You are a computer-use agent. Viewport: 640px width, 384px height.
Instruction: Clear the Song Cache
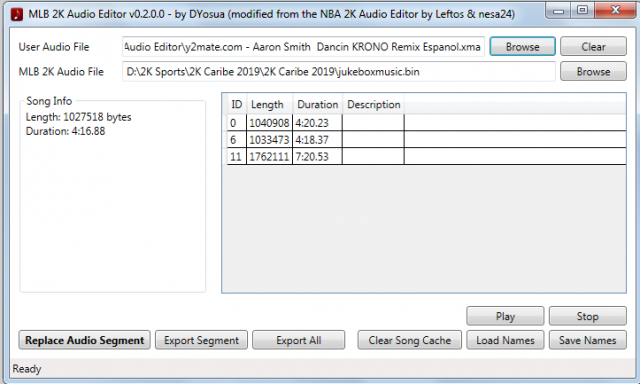pyautogui.click(x=409, y=340)
